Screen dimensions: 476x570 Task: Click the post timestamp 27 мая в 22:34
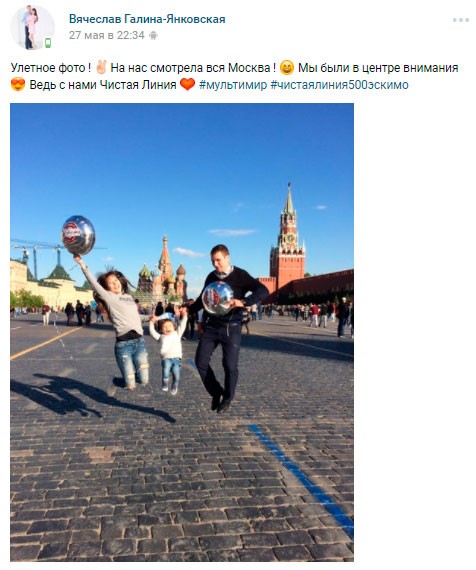point(107,35)
